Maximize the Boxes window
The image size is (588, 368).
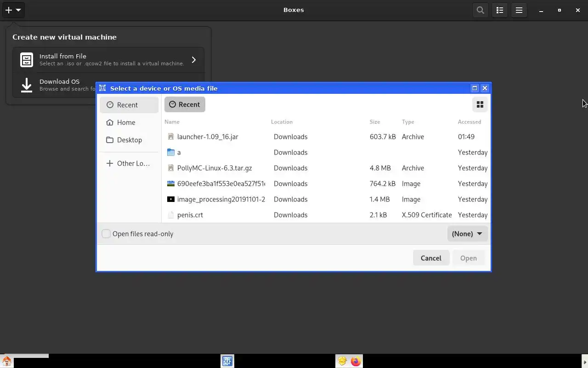pos(560,10)
